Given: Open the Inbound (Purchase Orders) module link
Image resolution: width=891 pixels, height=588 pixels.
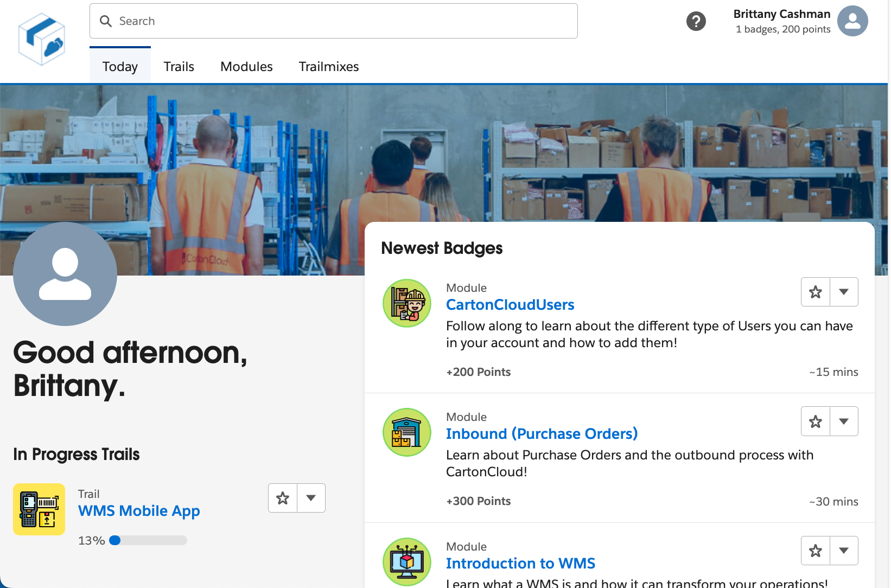Looking at the screenshot, I should click(542, 433).
